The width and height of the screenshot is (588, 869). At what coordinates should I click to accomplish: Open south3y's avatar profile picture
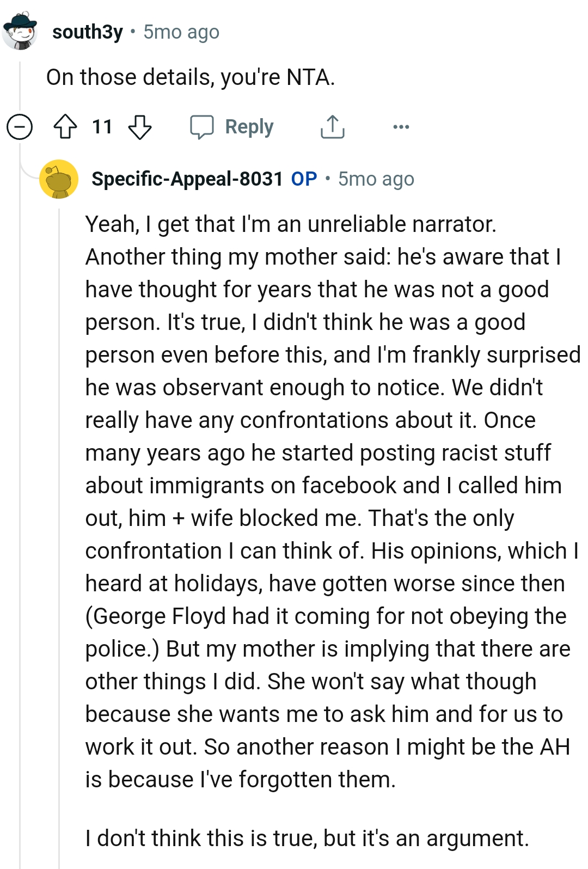[x=20, y=32]
